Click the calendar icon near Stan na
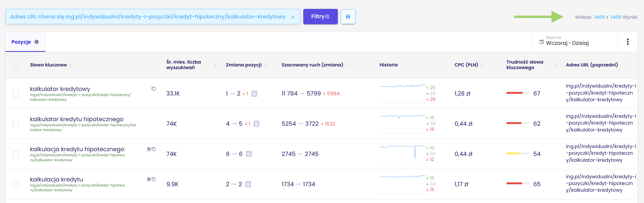 coord(541,42)
